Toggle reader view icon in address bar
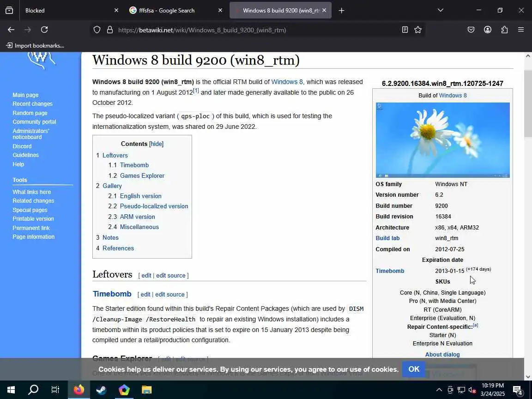The width and height of the screenshot is (532, 399). pyautogui.click(x=405, y=30)
